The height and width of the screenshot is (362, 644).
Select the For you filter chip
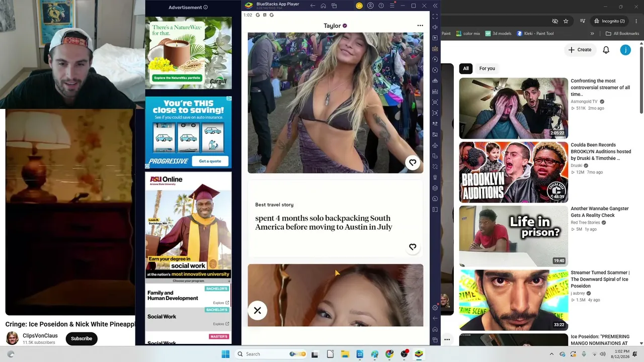[487, 68]
